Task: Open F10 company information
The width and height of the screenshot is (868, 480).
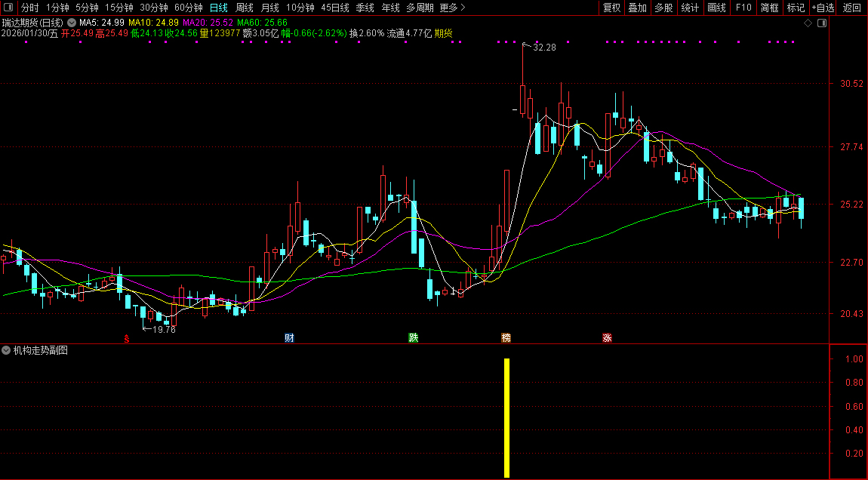Action: (x=743, y=8)
